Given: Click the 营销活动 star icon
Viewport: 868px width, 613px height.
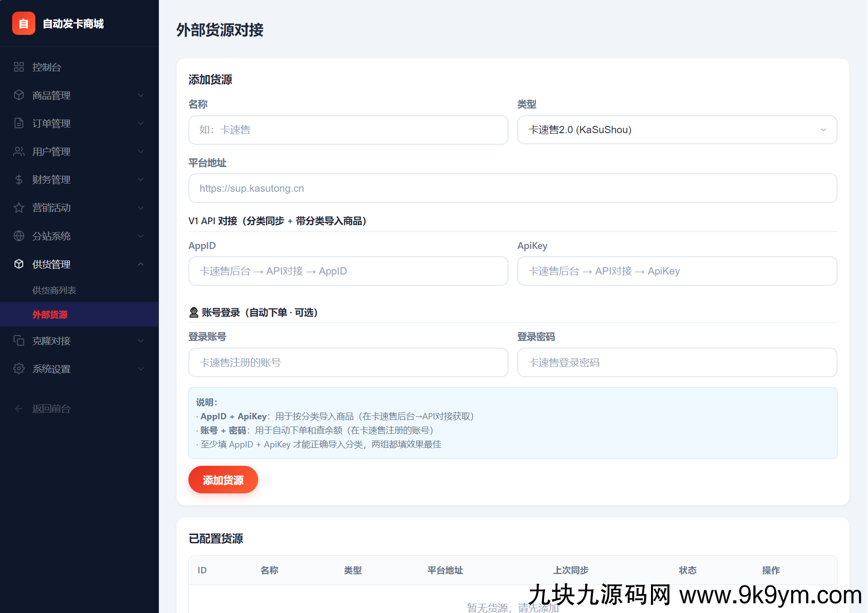Looking at the screenshot, I should tap(19, 208).
